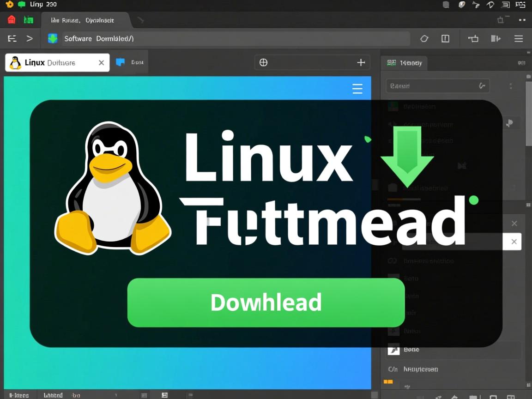Viewport: 532px width, 399px height.
Task: Click the refresh icon in the address bar area
Action: click(424, 38)
